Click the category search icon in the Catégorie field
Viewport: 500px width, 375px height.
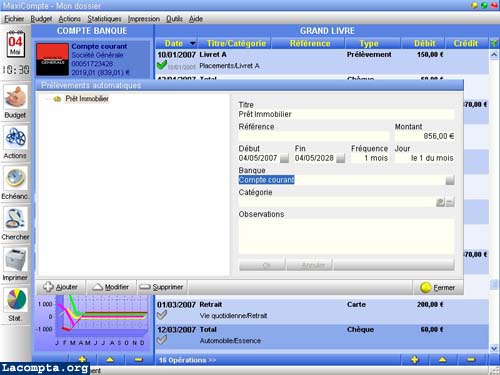tap(440, 202)
